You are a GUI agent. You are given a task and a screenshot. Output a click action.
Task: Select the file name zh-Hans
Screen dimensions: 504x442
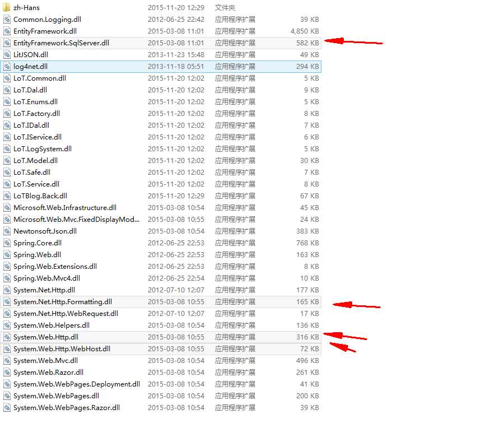(27, 7)
